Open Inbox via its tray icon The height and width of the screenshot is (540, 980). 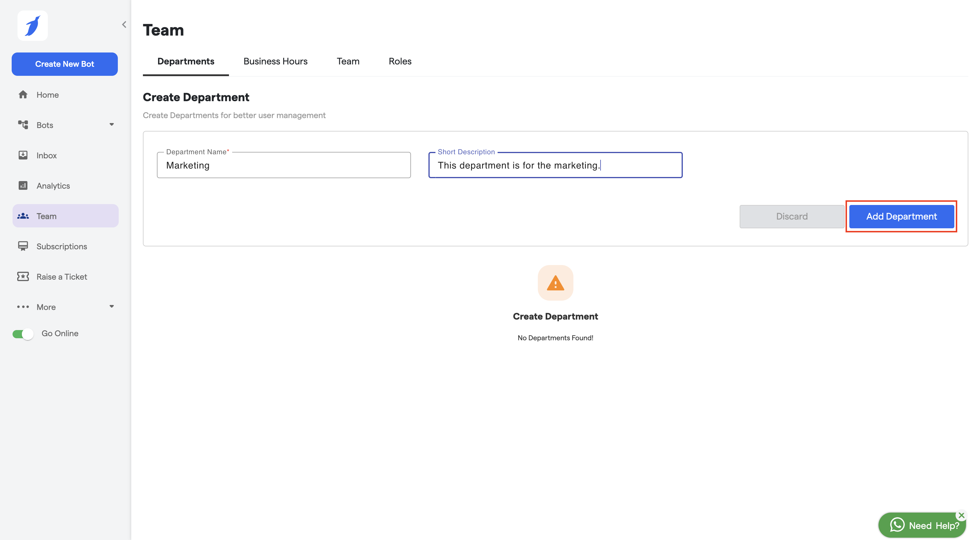coord(23,155)
